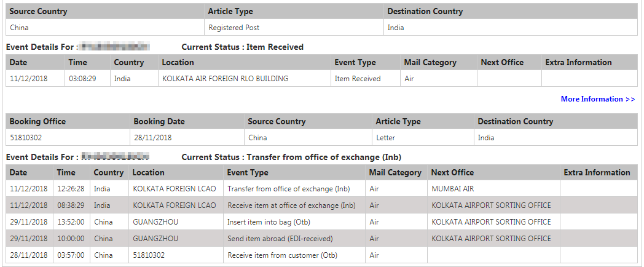The width and height of the screenshot is (644, 267).
Task: Click the Transfer from office of exchange event
Action: click(x=294, y=189)
